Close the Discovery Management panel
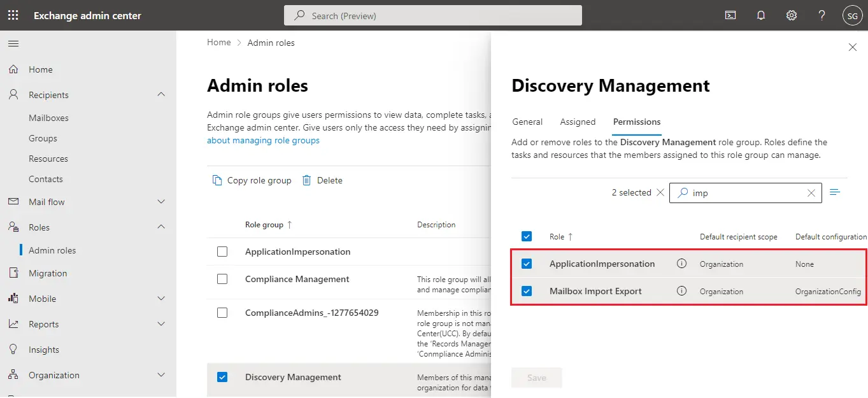Viewport: 868px width, 398px height. click(x=853, y=47)
